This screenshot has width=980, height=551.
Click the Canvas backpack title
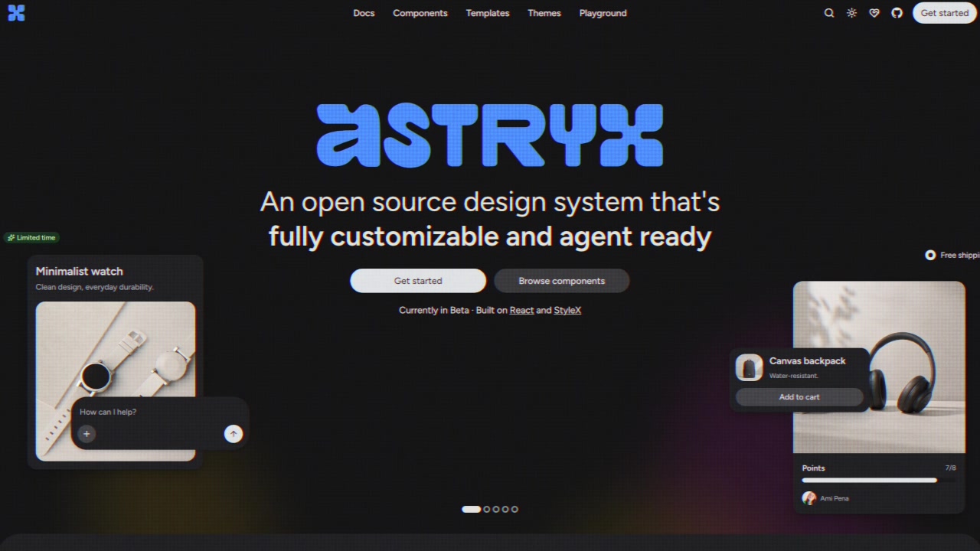(x=807, y=360)
